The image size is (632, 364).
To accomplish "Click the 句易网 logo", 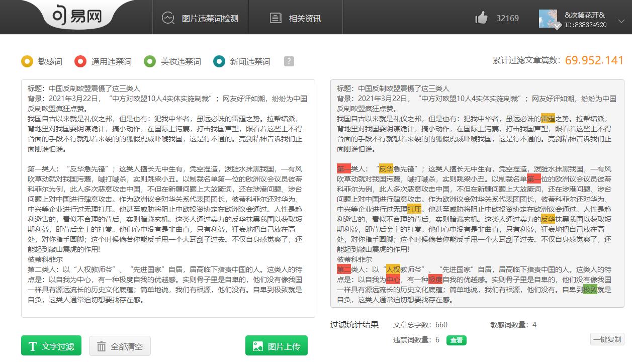I will pos(78,16).
